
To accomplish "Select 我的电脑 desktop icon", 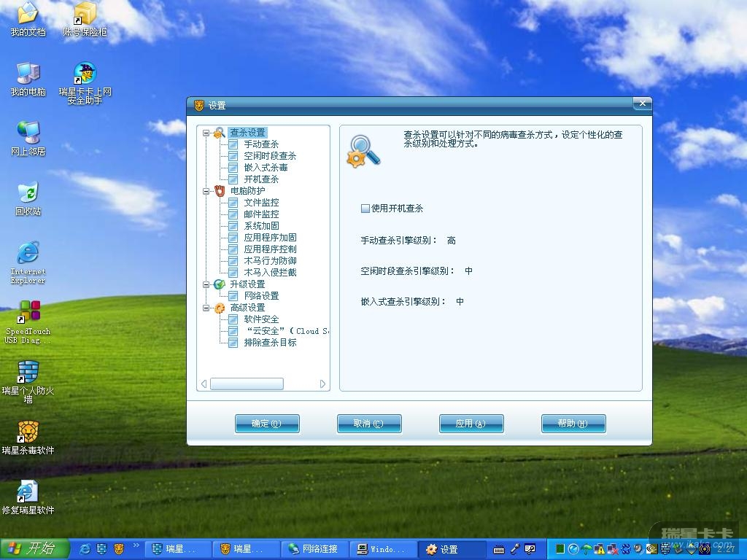I will click(28, 79).
